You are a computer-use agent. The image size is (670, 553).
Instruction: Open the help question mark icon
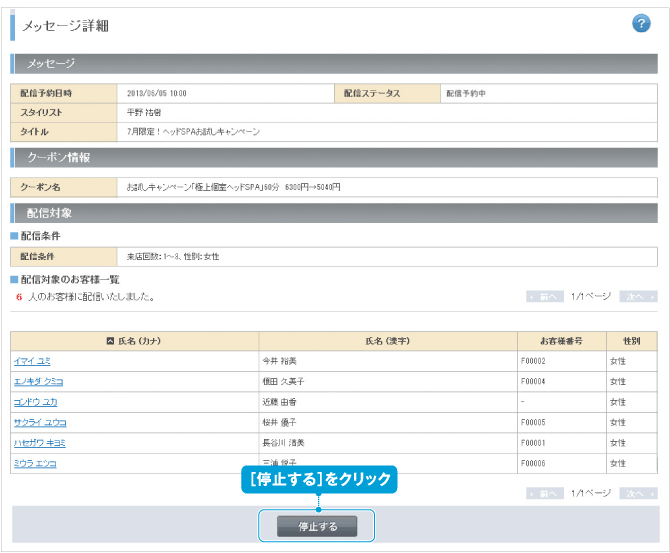[641, 24]
